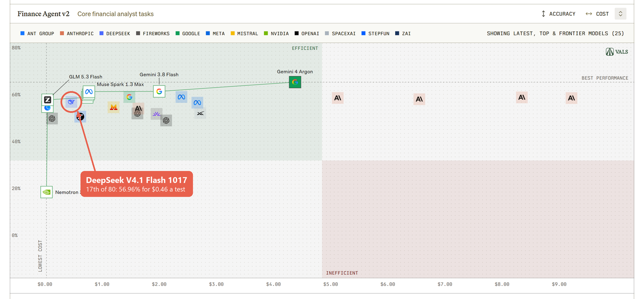Viewport: 644px width, 299px height.
Task: Click the DeepSeek whale marker
Action: click(x=71, y=102)
